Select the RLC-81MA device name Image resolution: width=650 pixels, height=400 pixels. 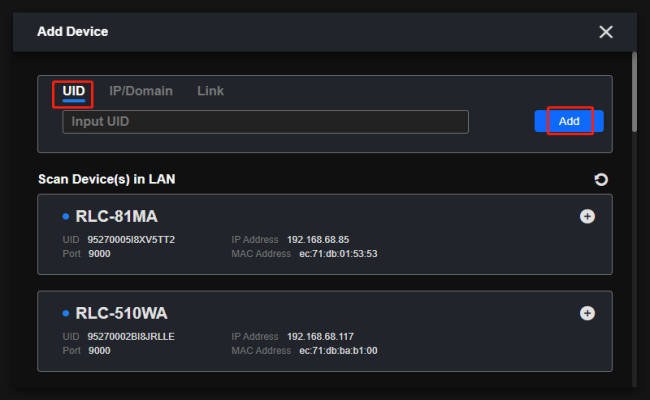pos(116,216)
